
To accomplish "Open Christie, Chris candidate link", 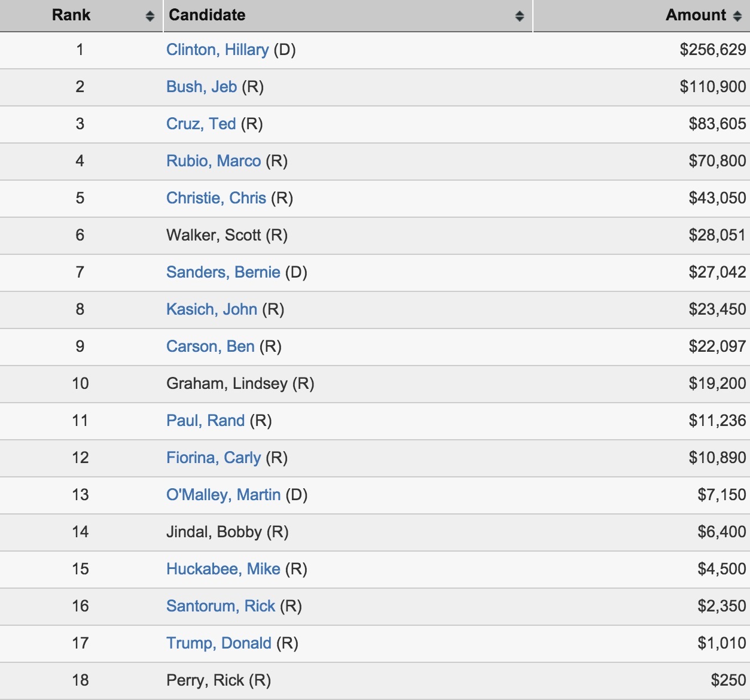I will (x=216, y=198).
